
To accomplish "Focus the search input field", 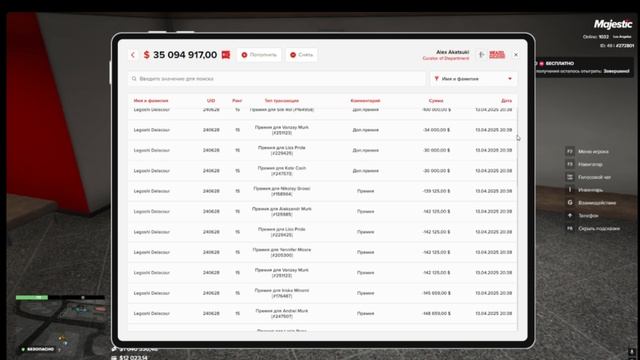I will pyautogui.click(x=277, y=79).
